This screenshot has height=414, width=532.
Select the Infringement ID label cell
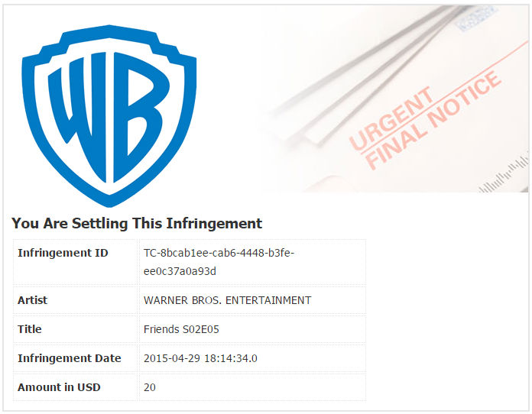pyautogui.click(x=63, y=253)
